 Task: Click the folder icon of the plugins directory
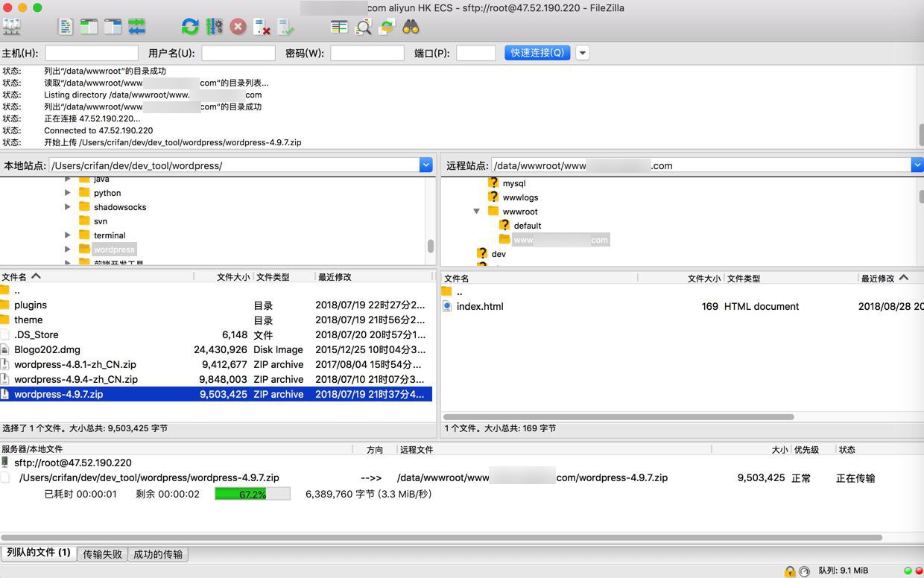coord(5,305)
